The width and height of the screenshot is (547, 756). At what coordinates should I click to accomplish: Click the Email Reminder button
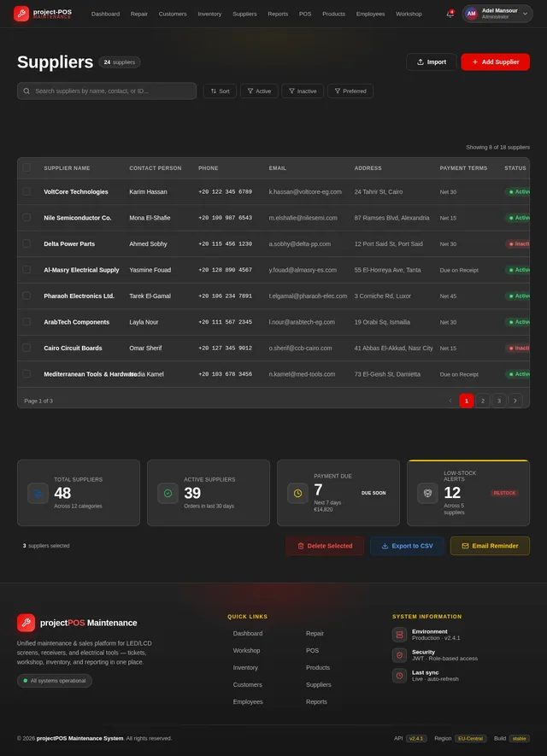pos(490,546)
